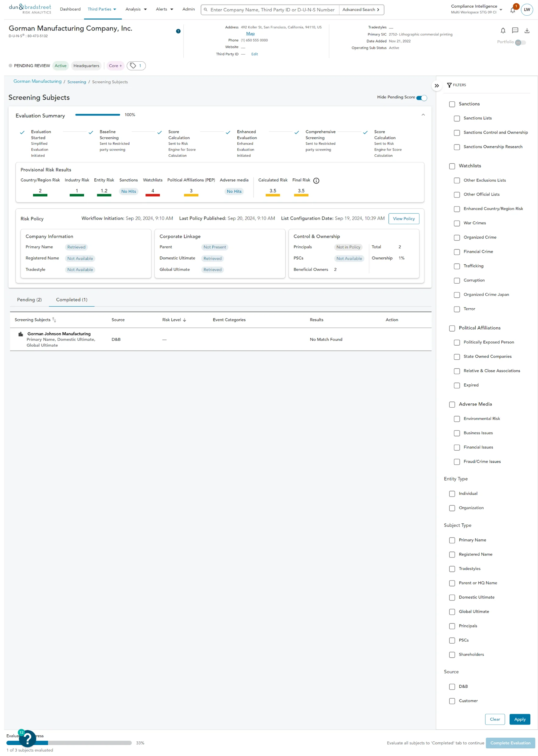Click the Final Risk info icon
This screenshot has width=538, height=756.
[317, 180]
